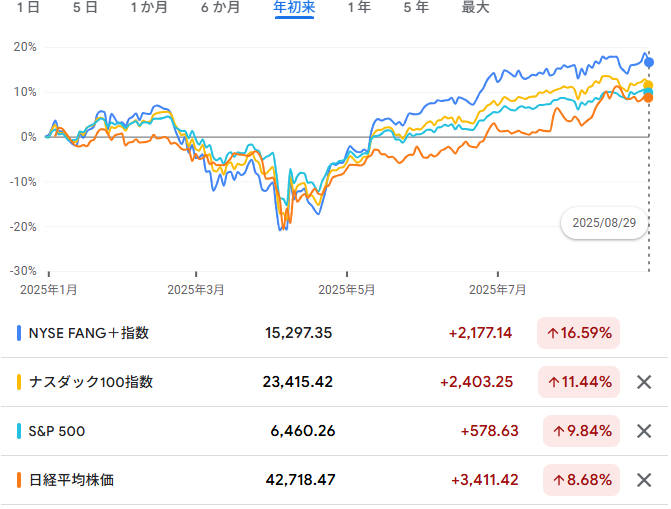Click the yellow ナスダック100 color bar

19,382
